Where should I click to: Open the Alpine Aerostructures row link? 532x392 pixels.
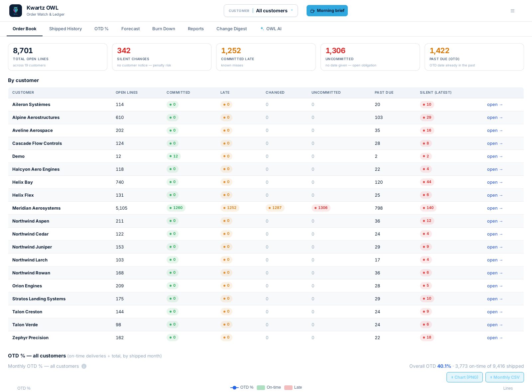495,117
